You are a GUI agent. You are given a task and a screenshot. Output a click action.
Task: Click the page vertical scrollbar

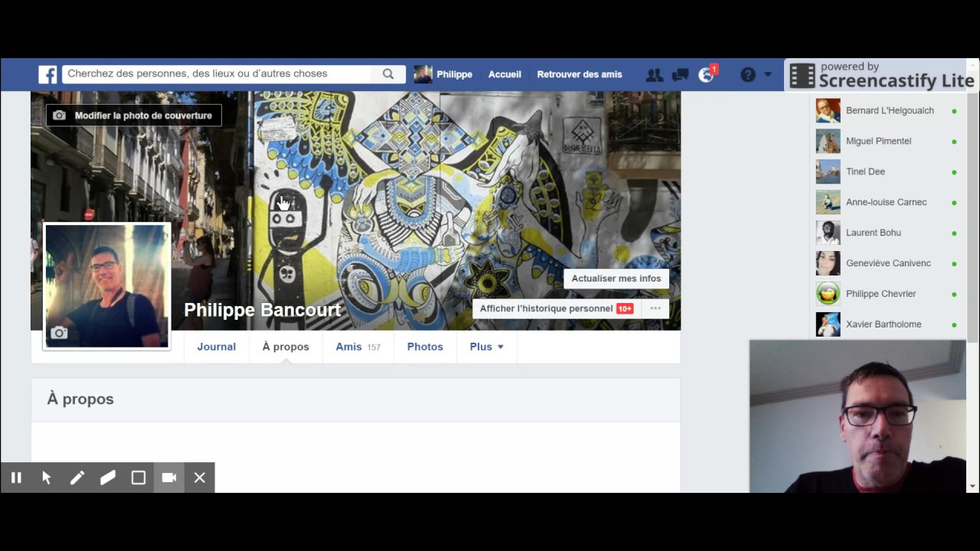click(972, 218)
